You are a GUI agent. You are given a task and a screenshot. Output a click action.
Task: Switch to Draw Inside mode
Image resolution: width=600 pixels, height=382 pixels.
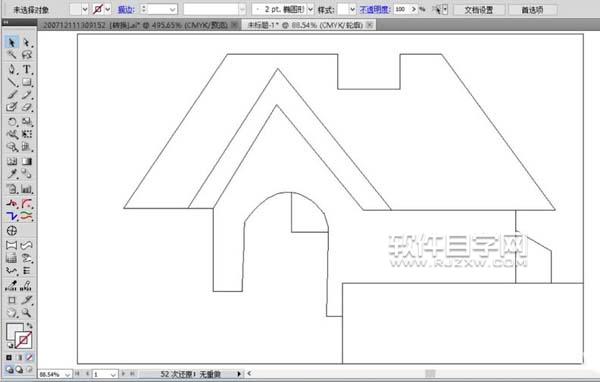point(29,369)
